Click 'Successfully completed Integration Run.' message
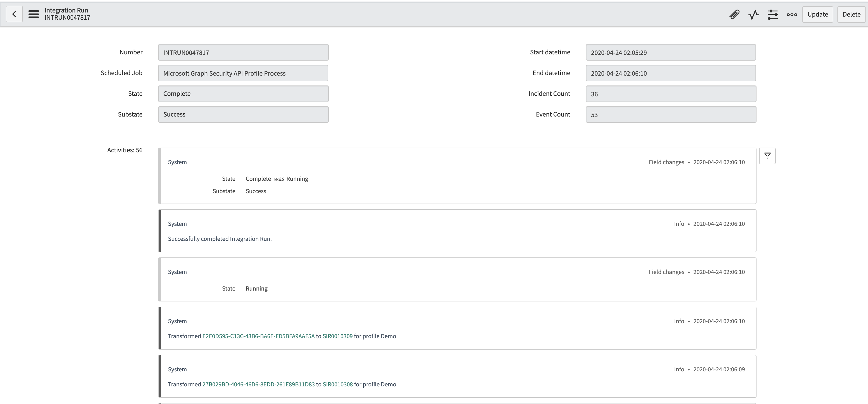The height and width of the screenshot is (404, 868). pyautogui.click(x=220, y=239)
